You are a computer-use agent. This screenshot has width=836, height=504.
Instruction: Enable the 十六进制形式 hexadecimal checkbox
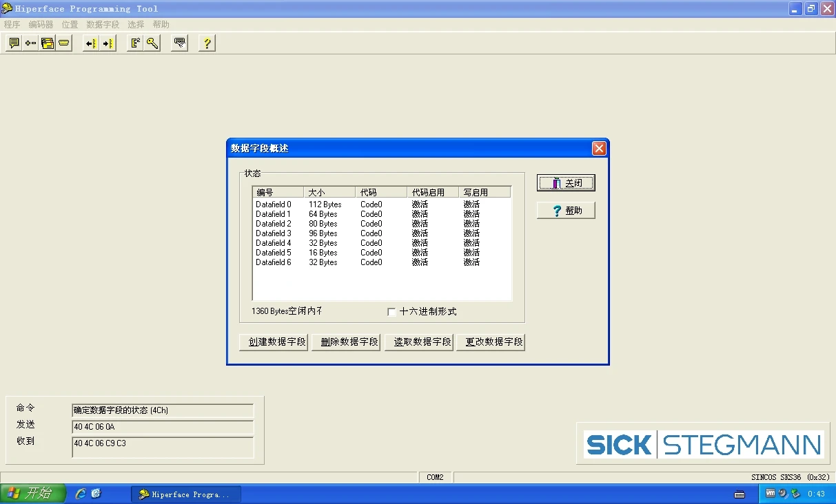391,311
